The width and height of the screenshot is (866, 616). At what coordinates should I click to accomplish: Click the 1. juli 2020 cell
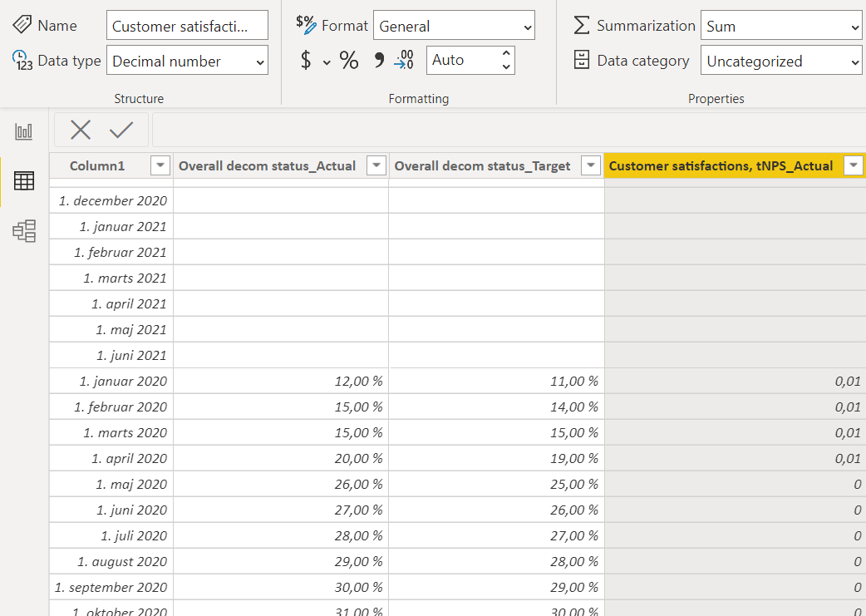(111, 536)
